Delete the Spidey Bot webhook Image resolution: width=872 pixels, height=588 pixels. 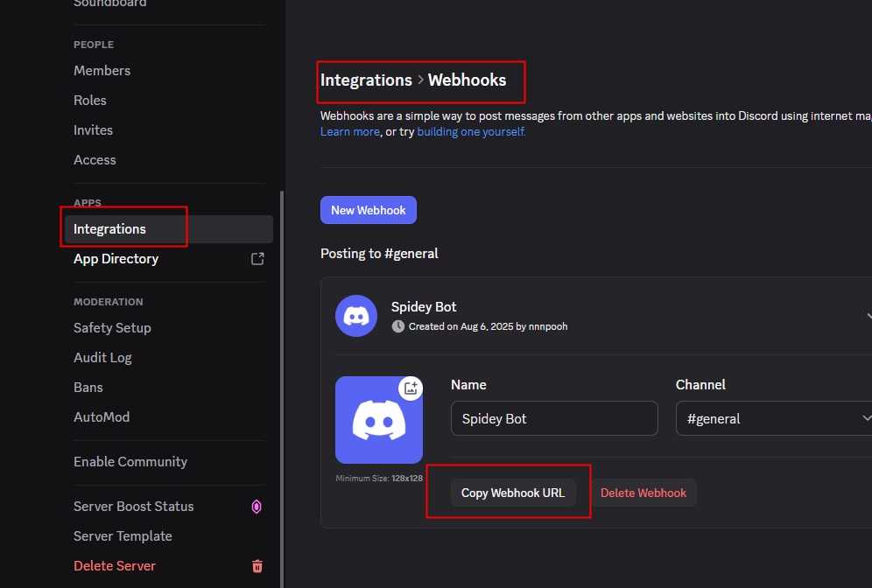(643, 493)
